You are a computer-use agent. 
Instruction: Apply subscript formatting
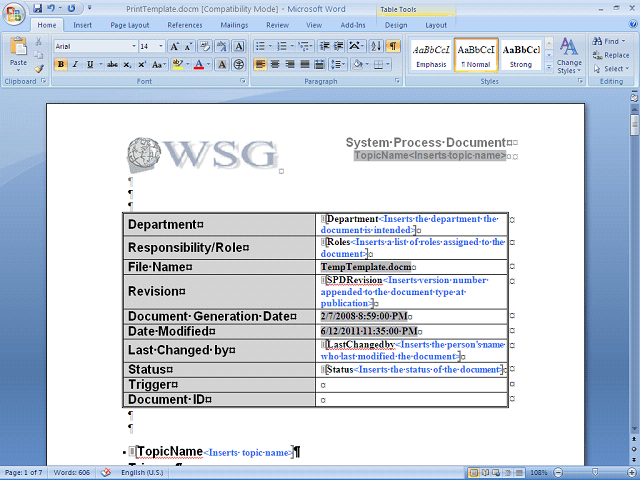(x=127, y=64)
